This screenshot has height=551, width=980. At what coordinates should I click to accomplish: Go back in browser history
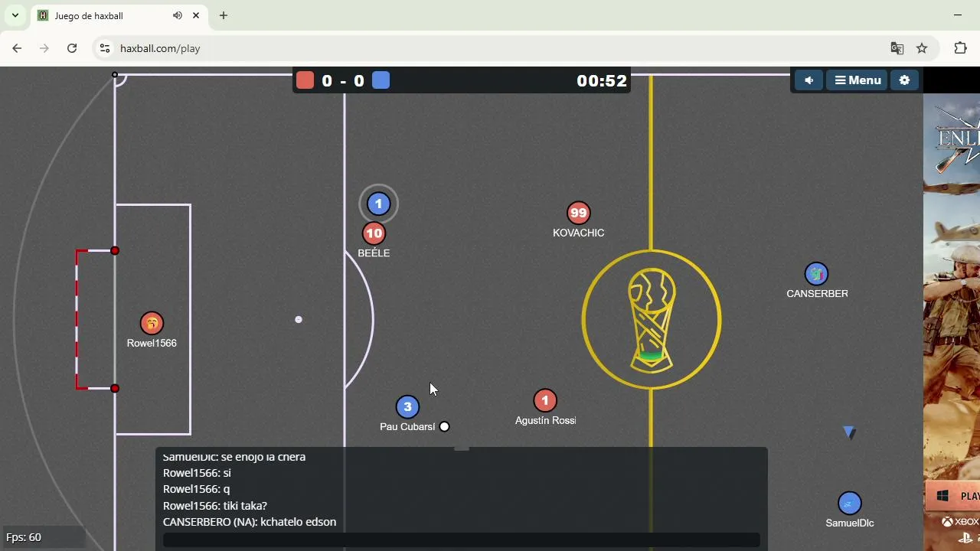pyautogui.click(x=17, y=48)
